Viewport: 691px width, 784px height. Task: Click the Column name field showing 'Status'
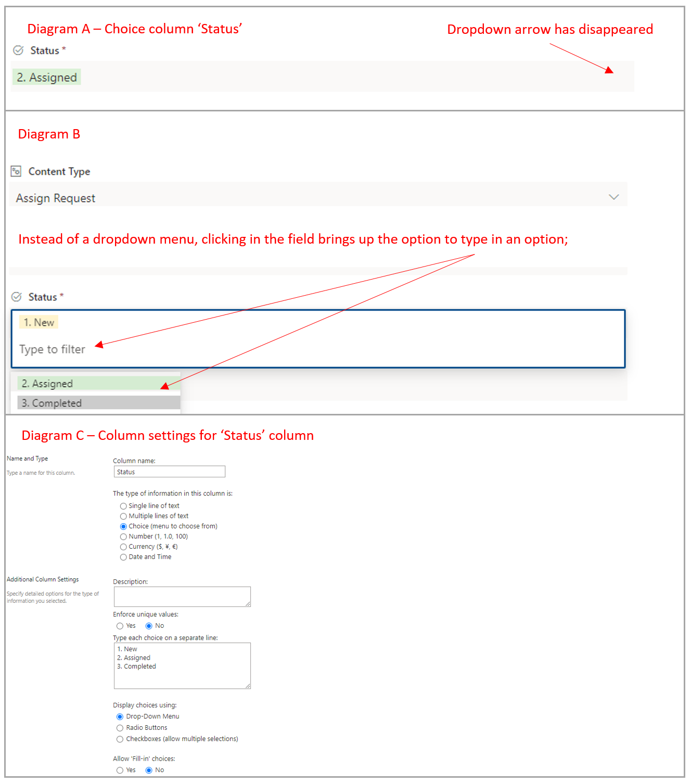[x=169, y=471]
